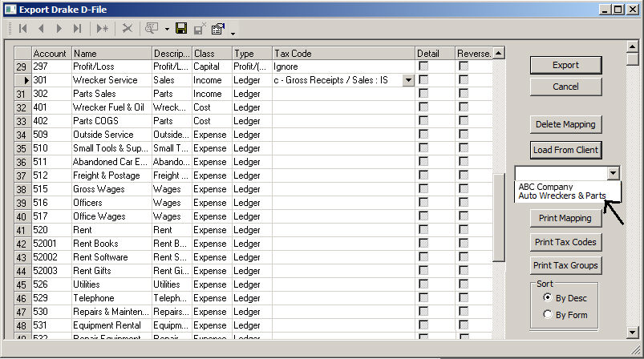Open the toolbar options arrow
The image size is (644, 359).
click(233, 34)
